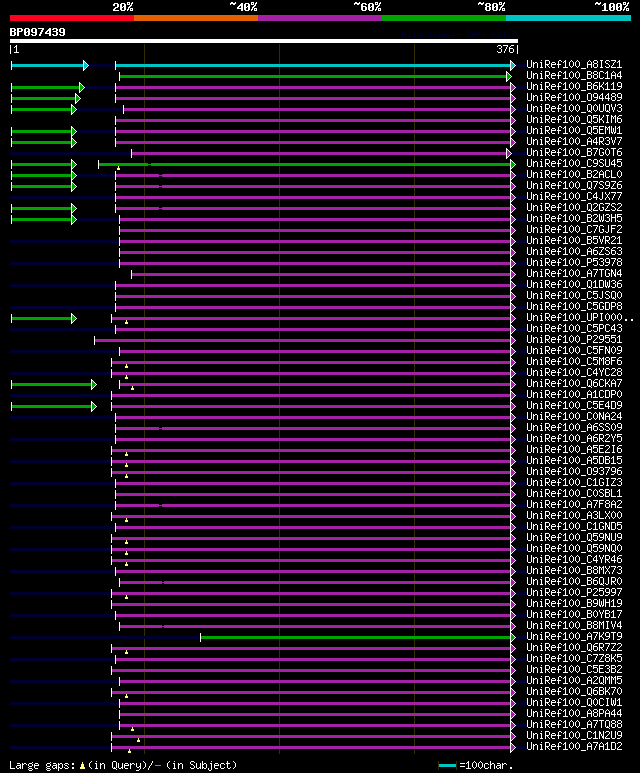The height and width of the screenshot is (773, 640).
Task: Click the cyan alignment bar for UniRef100_A8ISZ1
Action: pyautogui.click(x=316, y=65)
